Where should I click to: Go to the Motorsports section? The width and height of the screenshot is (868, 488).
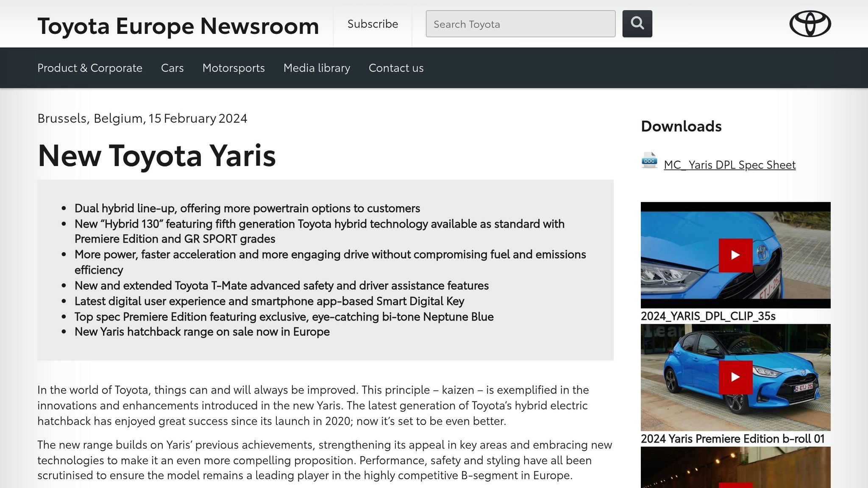pos(234,68)
